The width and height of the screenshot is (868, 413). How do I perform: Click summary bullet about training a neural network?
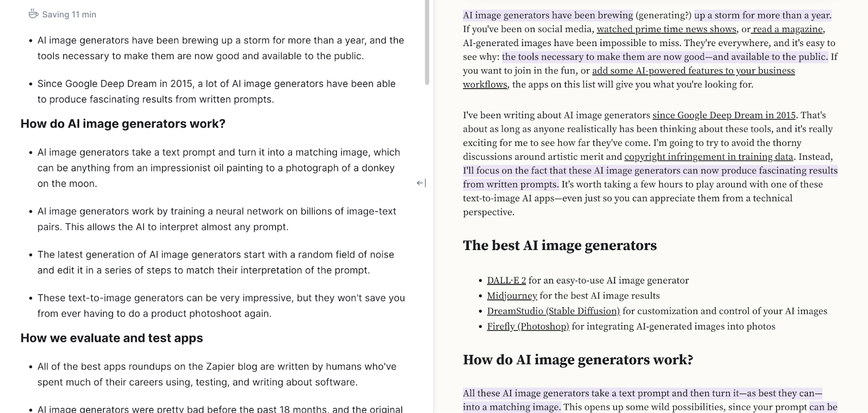point(217,219)
